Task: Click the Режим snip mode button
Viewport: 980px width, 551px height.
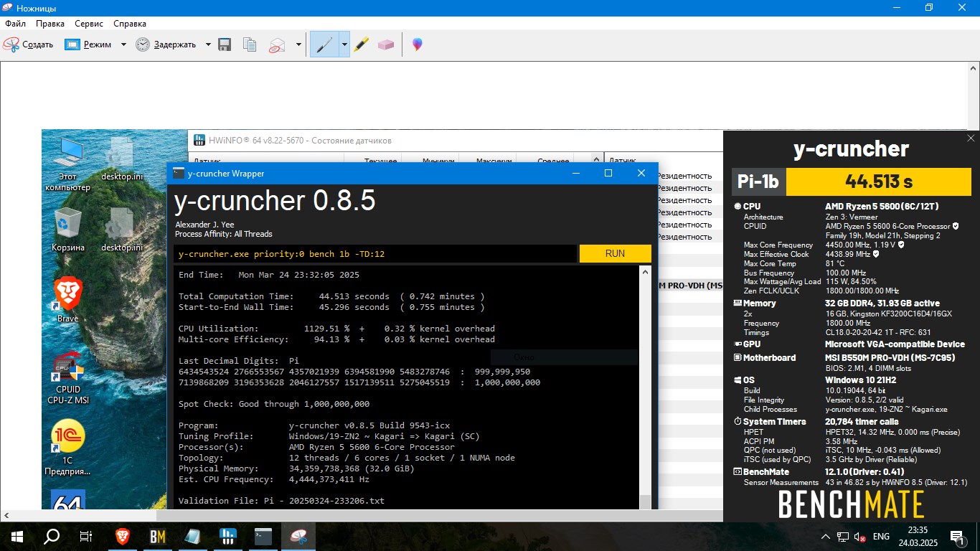Action: pyautogui.click(x=88, y=44)
